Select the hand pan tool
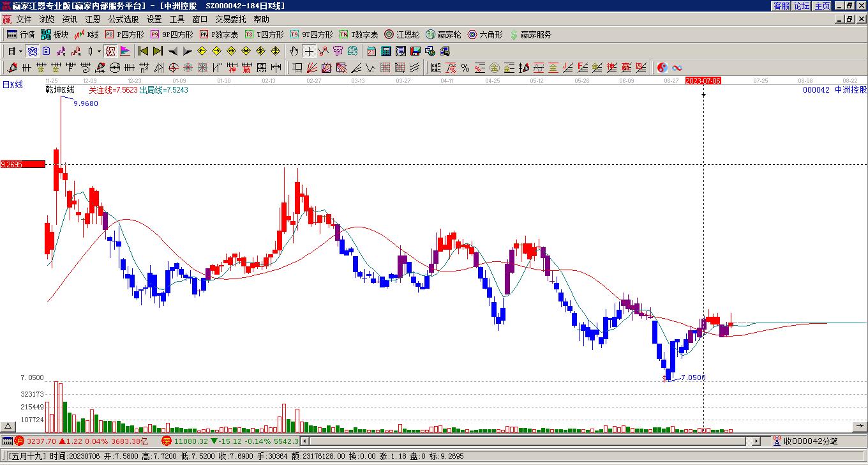This screenshot has height=465, width=868. pos(294,51)
